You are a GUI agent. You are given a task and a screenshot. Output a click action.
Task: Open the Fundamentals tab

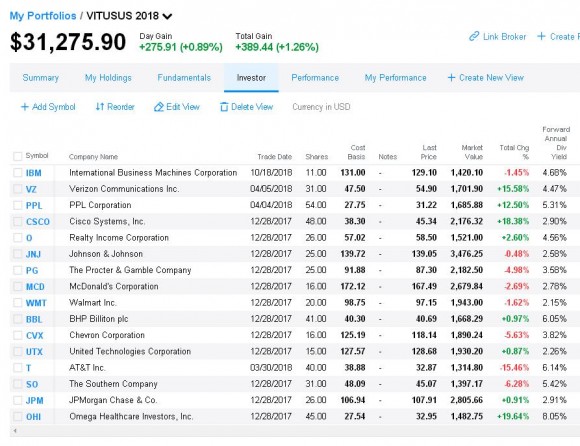point(184,78)
